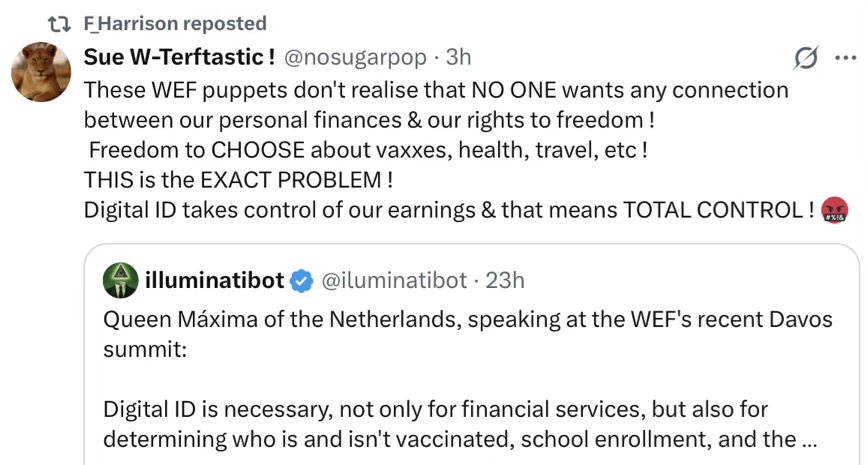
Task: Click the 'THIS is the EXACT PROBLEM' line
Action: click(238, 180)
